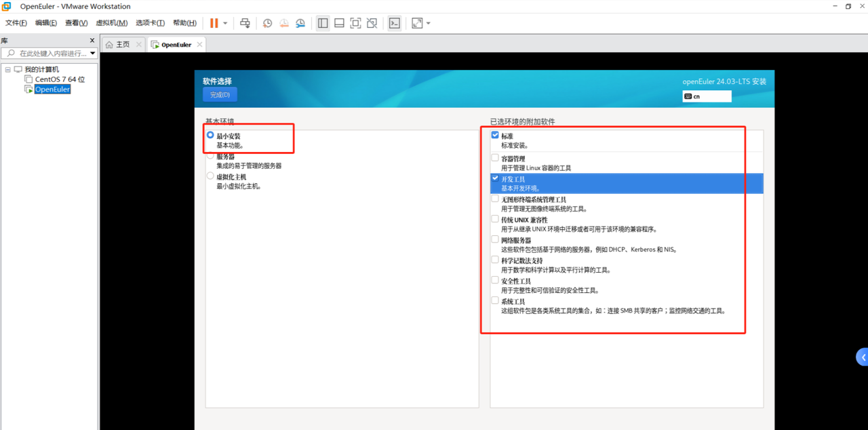
Task: Check the 科学记数法支持 checkbox
Action: (495, 260)
